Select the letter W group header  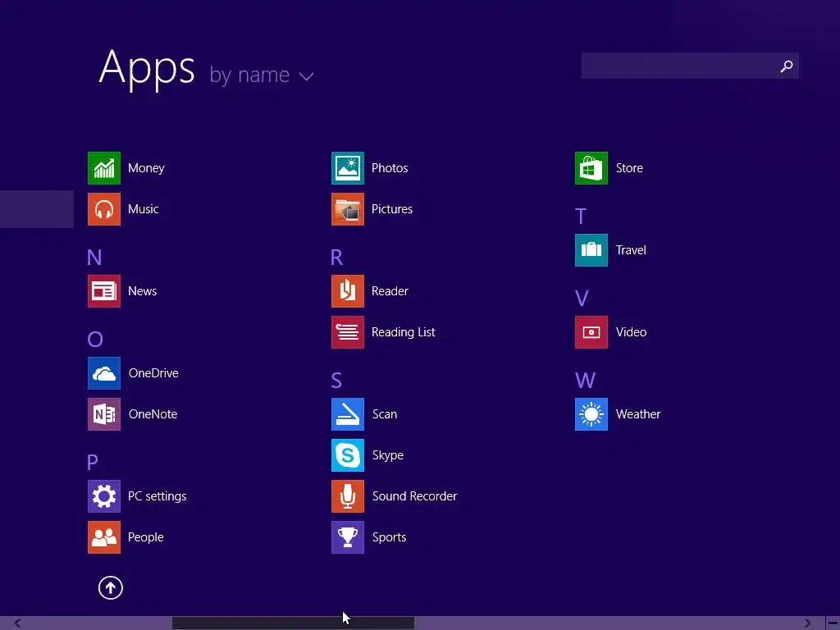(x=585, y=381)
